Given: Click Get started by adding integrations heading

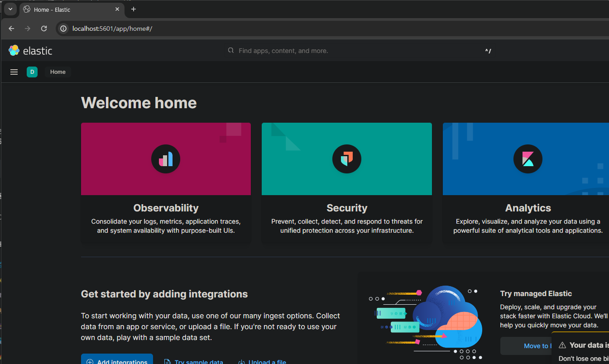Looking at the screenshot, I should point(164,294).
